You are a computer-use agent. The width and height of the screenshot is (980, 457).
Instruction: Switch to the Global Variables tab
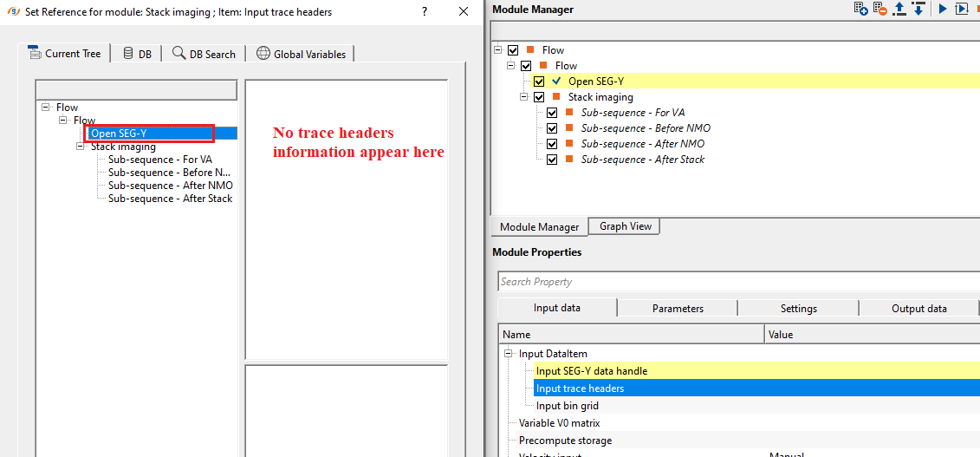tap(301, 54)
